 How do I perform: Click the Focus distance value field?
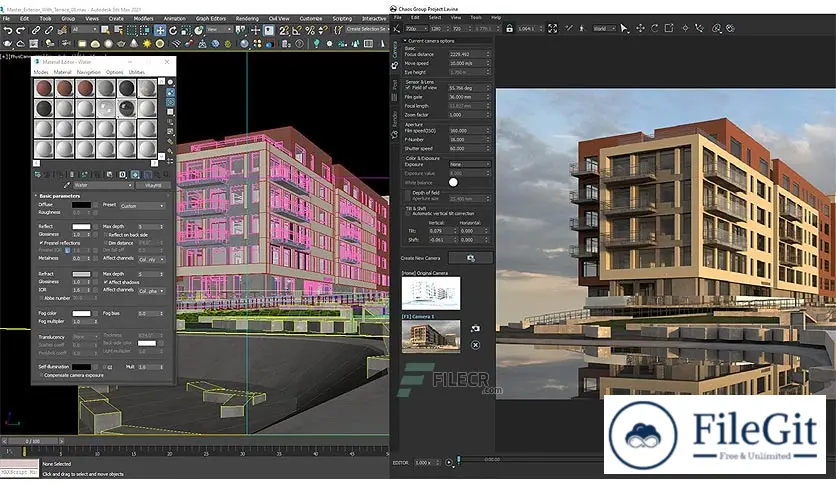point(469,54)
